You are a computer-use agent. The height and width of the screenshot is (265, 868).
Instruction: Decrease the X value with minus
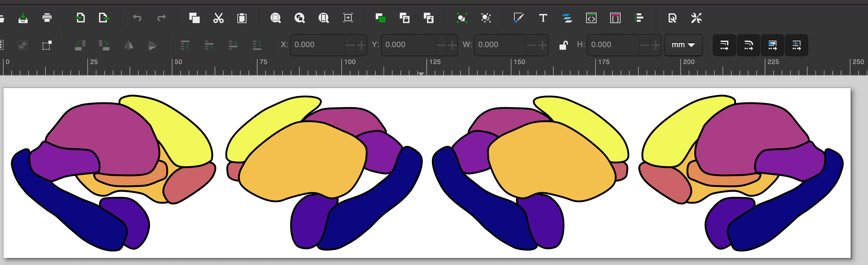point(350,45)
